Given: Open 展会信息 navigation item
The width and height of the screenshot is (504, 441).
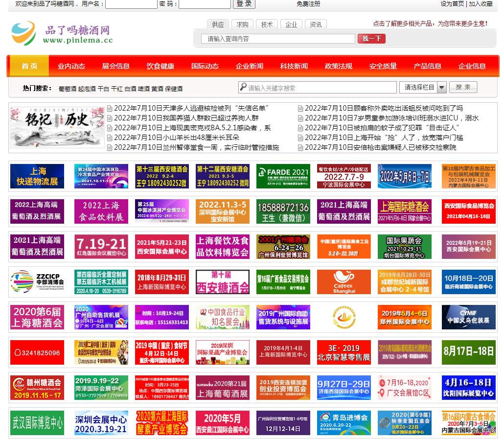Looking at the screenshot, I should [x=115, y=66].
